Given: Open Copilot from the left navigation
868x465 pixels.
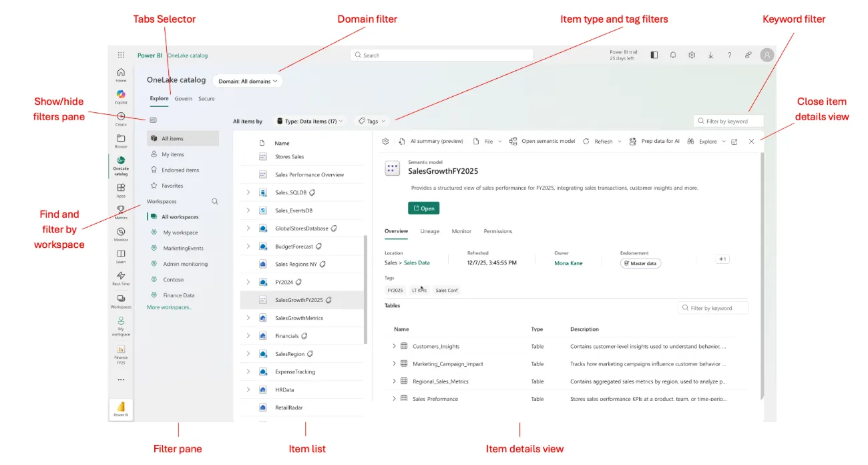Looking at the screenshot, I should 121,97.
